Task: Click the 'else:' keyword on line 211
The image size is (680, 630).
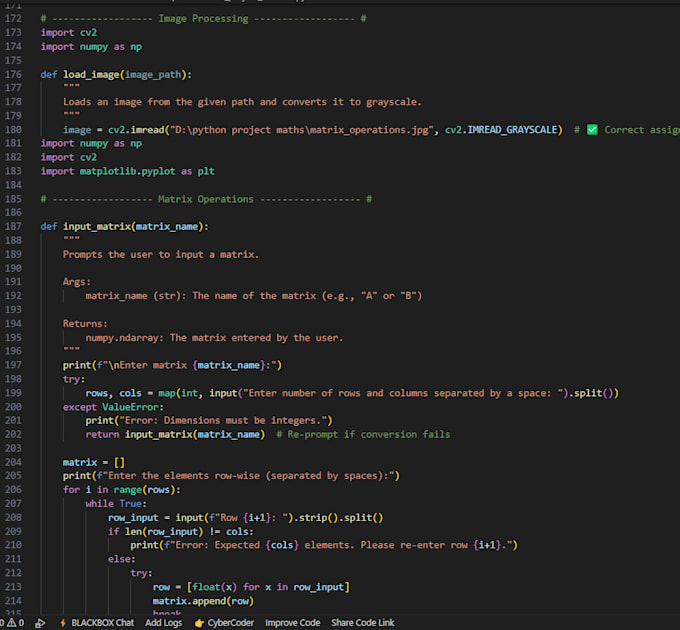Action: point(121,559)
